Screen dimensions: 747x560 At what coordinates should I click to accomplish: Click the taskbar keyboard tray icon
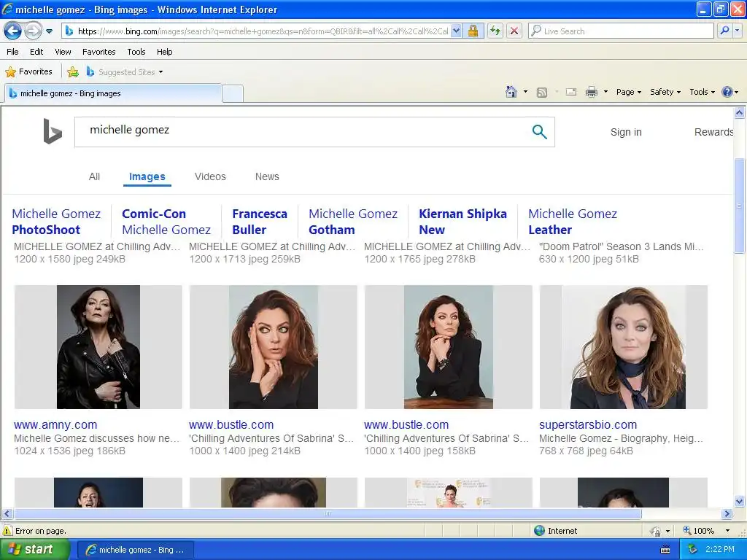(x=665, y=550)
